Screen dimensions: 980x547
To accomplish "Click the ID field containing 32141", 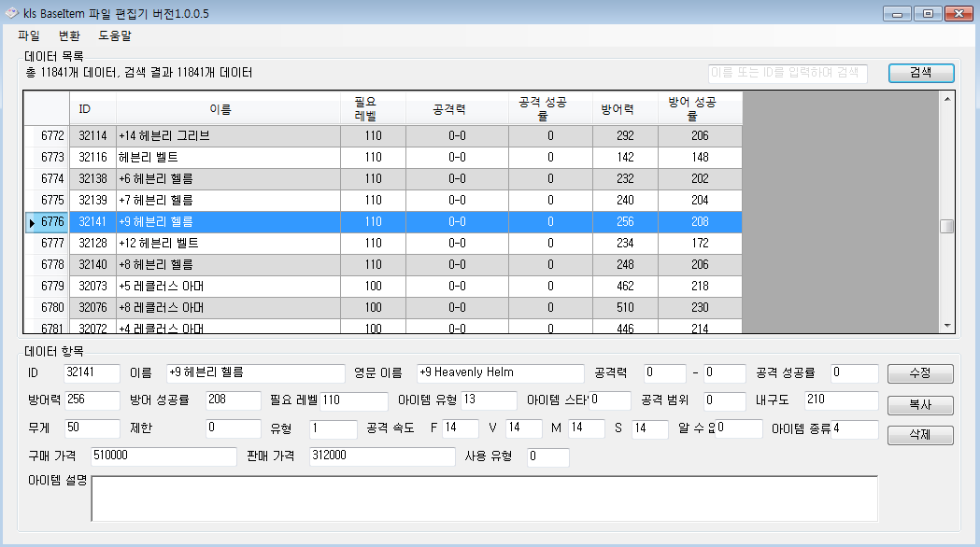I will [x=92, y=372].
